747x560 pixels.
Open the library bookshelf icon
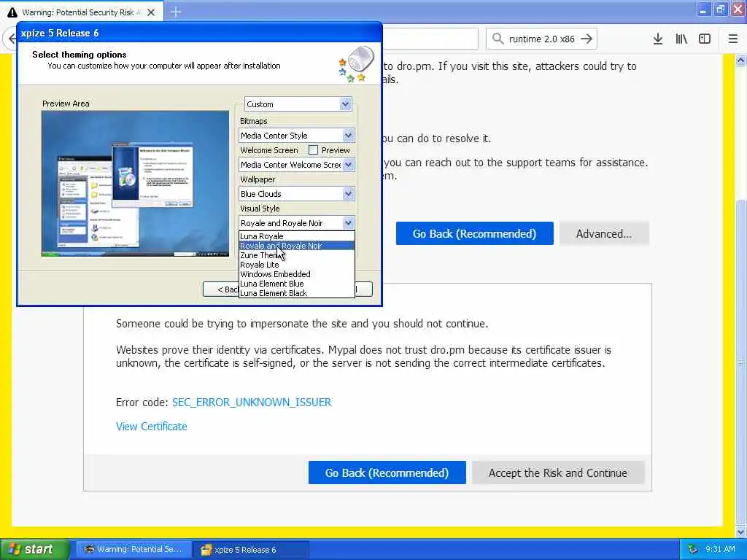tap(681, 39)
